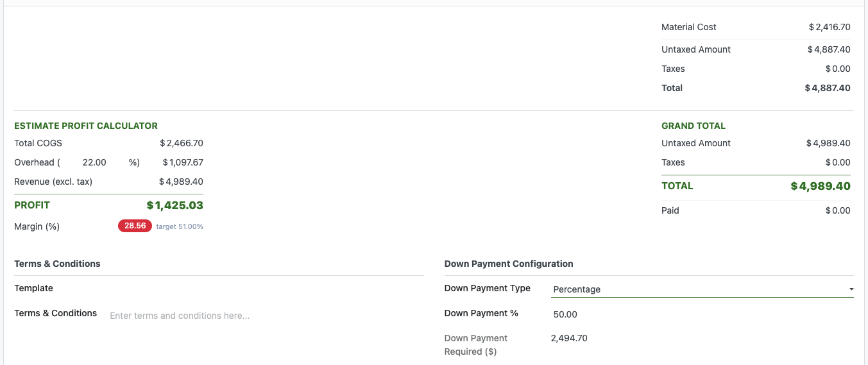Screen dimensions: 868x365
Task: Click the upper Untaxed Amount $4,887.40
Action: [x=829, y=49]
